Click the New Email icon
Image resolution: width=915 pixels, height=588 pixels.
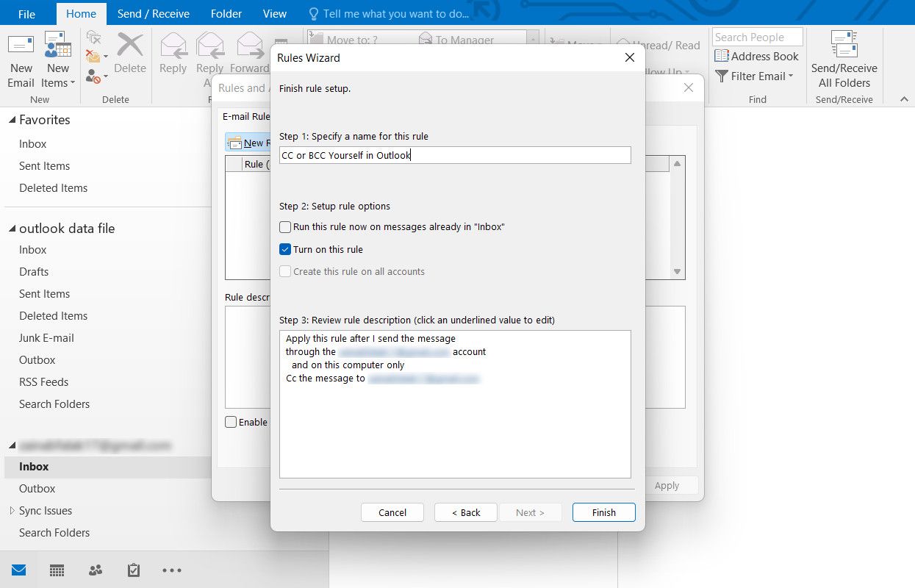(x=21, y=46)
